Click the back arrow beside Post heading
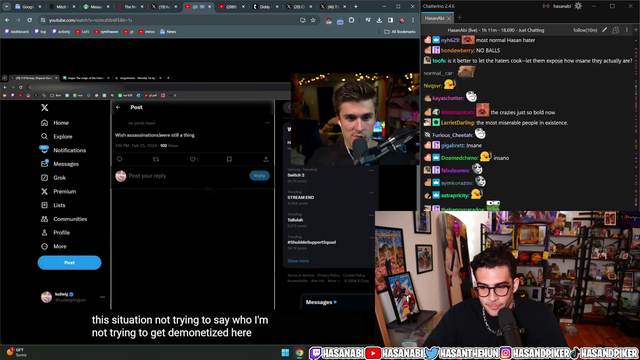This screenshot has width=640, height=360. tap(118, 107)
